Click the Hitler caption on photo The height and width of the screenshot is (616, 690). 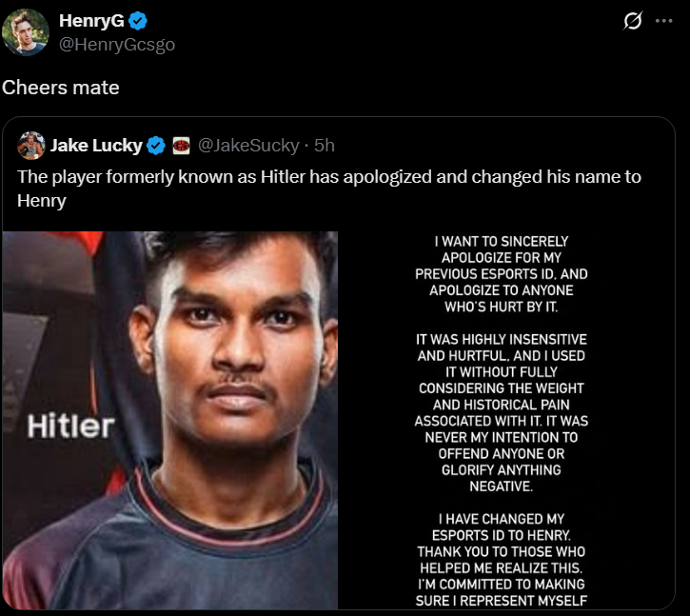[x=70, y=427]
